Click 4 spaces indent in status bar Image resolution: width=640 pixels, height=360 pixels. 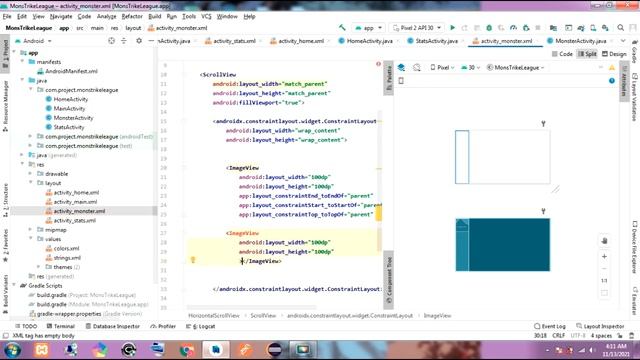tap(601, 336)
